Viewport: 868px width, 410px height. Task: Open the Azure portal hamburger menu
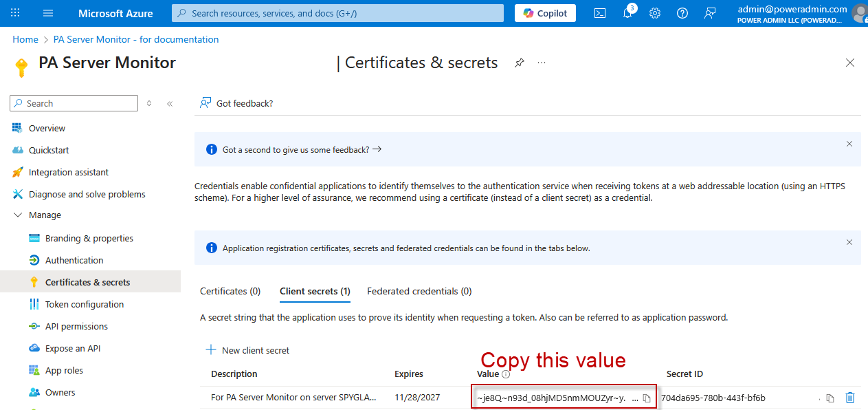point(48,13)
